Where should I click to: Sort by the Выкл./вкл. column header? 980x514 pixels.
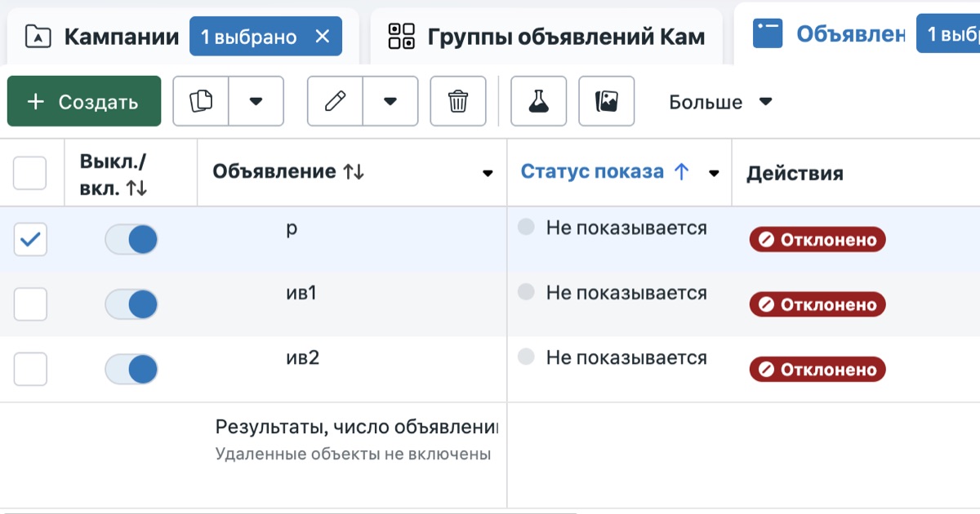click(114, 174)
